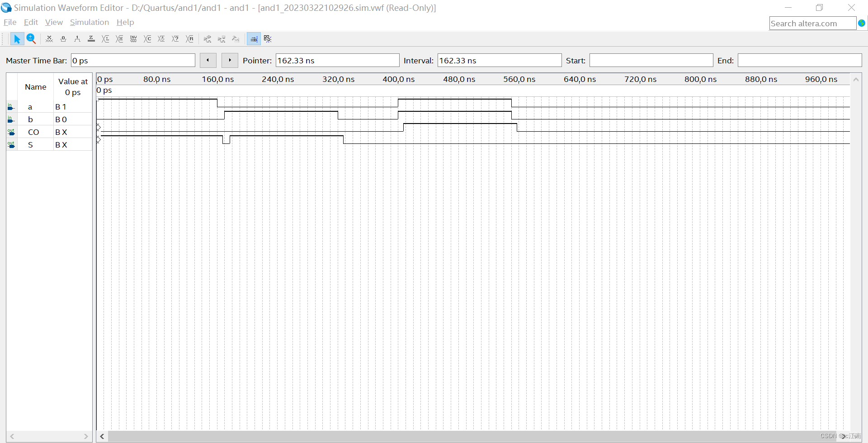Run Timing Simulation icon
Viewport: 868px width, 443px height.
(222, 39)
